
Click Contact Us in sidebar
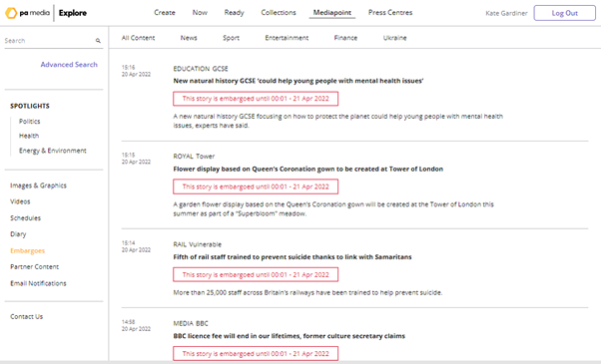26,316
